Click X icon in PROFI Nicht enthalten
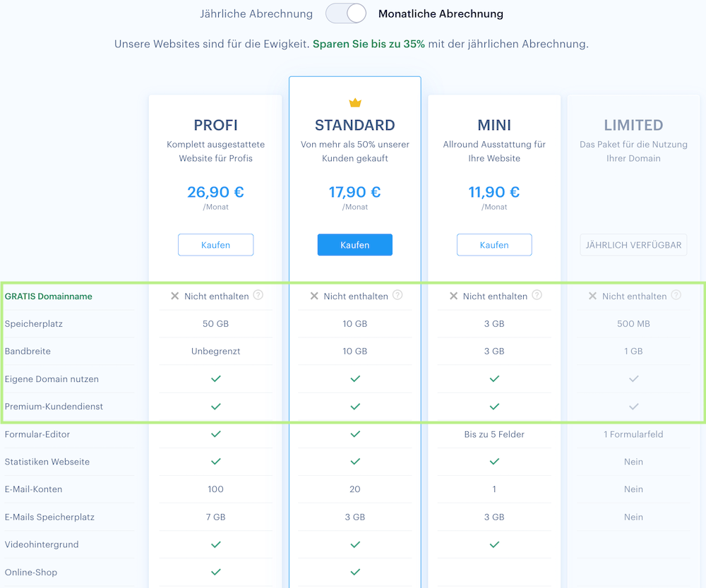Viewport: 706px width, 588px height. click(174, 296)
